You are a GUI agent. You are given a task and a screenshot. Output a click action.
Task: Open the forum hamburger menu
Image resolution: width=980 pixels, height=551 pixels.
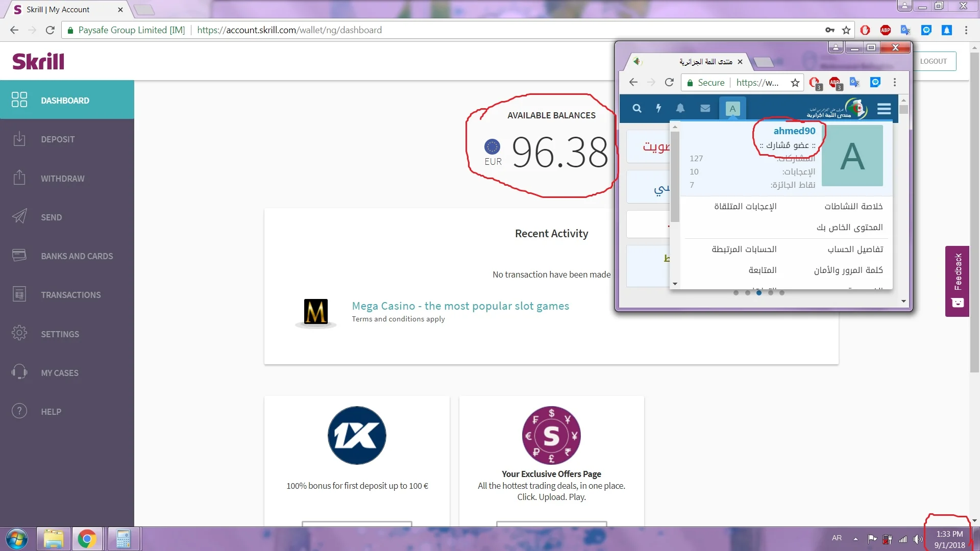tap(884, 109)
